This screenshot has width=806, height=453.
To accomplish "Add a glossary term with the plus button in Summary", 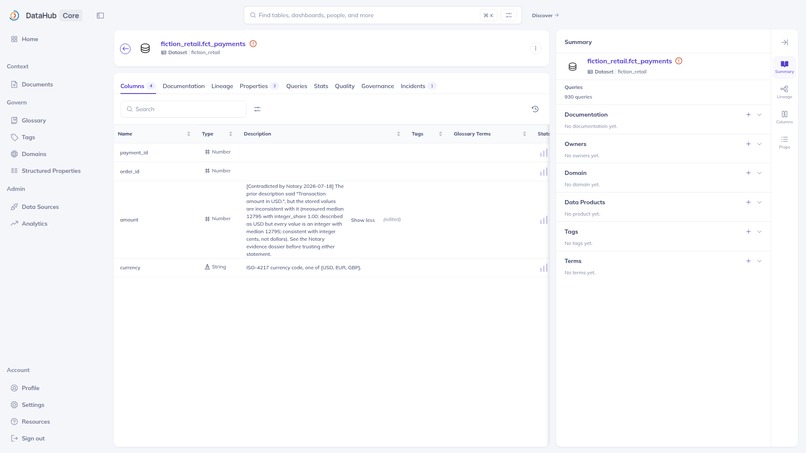I will 748,261.
